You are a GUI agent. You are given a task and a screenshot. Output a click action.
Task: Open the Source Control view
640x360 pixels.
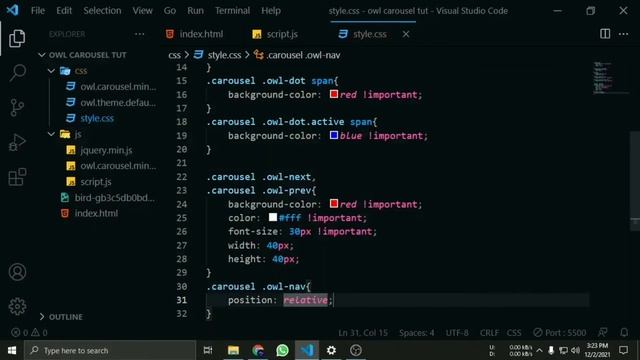17,107
